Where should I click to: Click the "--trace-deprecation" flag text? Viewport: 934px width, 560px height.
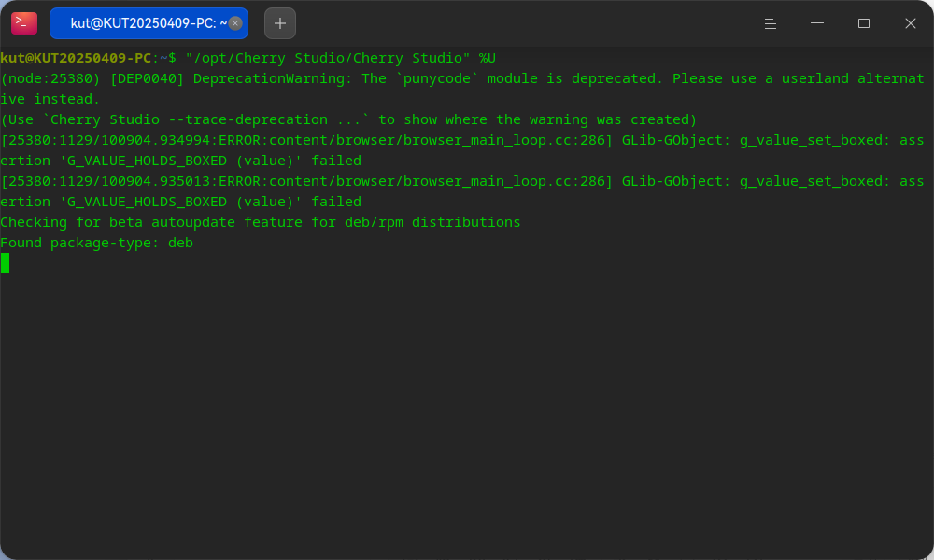[x=248, y=119]
